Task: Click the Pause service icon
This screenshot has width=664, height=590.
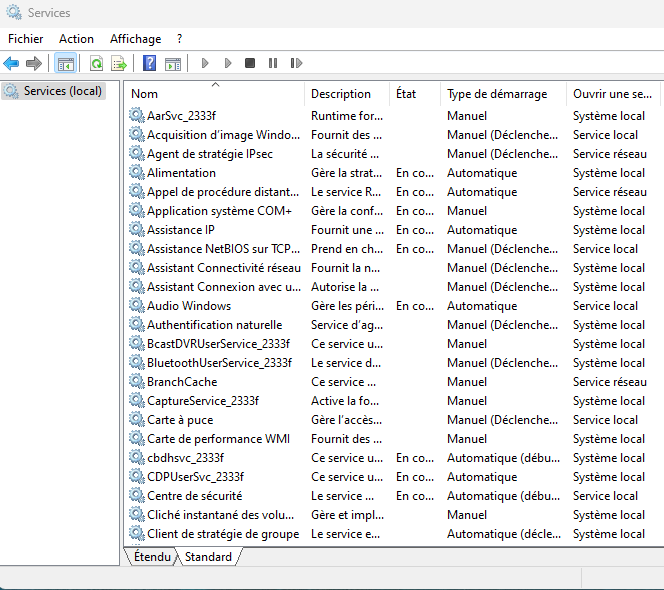Action: pyautogui.click(x=273, y=64)
